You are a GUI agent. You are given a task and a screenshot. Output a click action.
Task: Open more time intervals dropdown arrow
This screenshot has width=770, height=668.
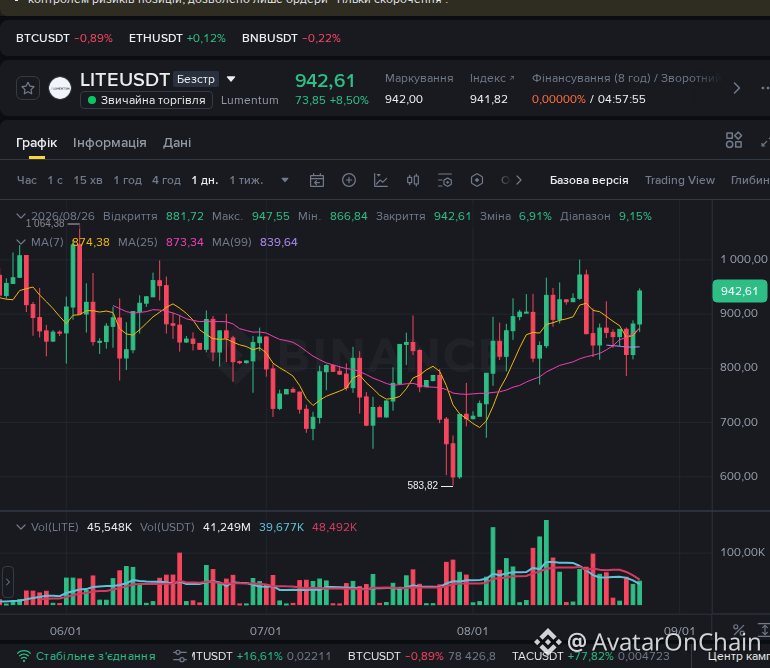(x=285, y=180)
